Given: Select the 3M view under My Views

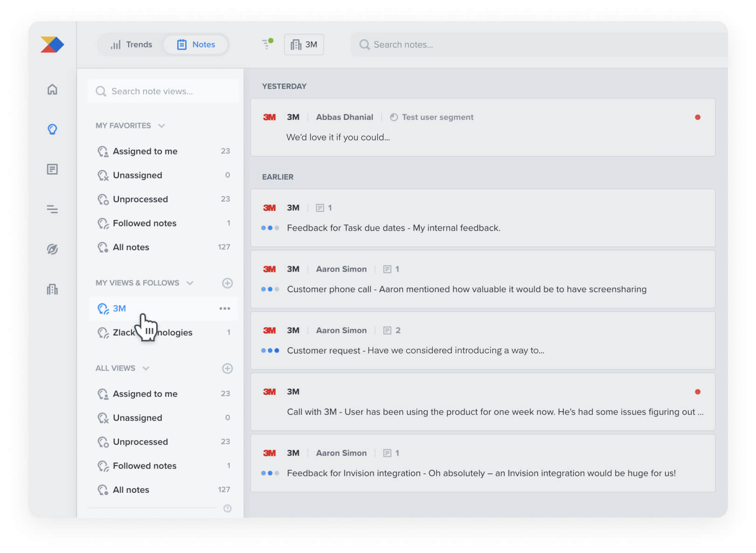Looking at the screenshot, I should 163,308.
